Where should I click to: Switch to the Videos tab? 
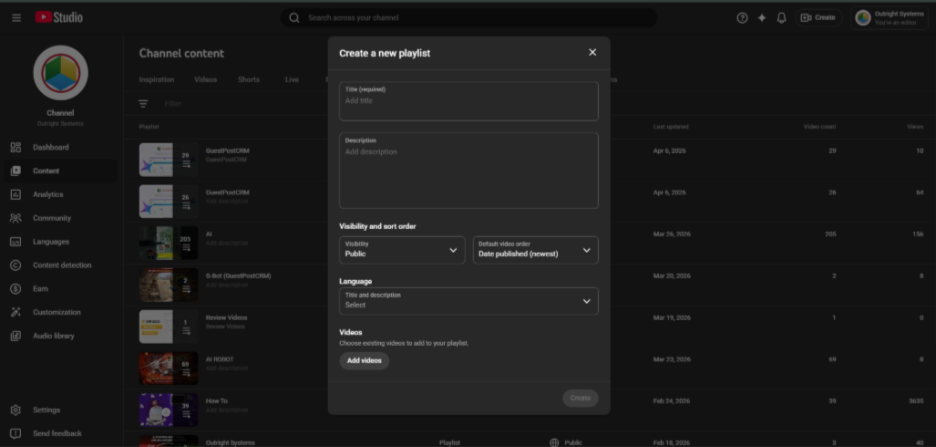pos(205,79)
